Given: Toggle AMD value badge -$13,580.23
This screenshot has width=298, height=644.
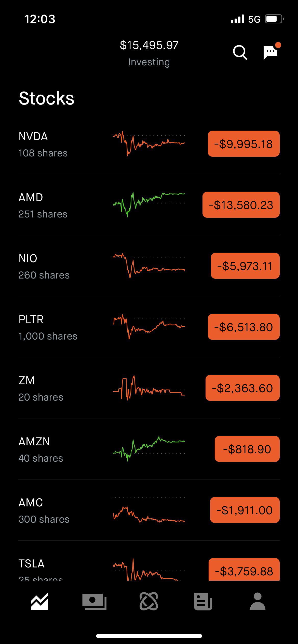Looking at the screenshot, I should (241, 205).
